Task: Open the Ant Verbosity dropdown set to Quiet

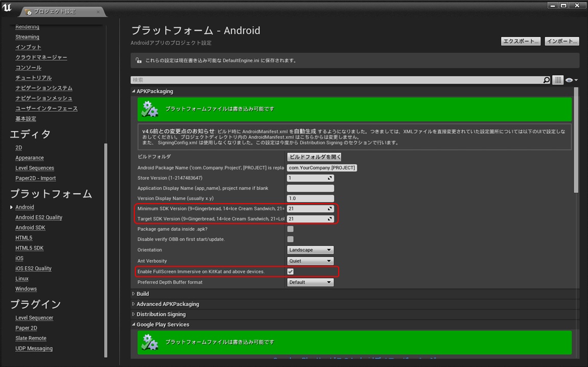Action: pyautogui.click(x=310, y=261)
